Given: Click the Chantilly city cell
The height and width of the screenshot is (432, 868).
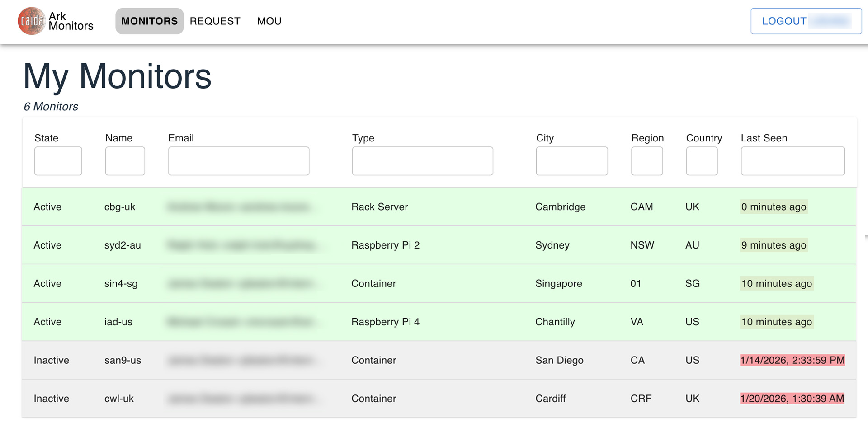Looking at the screenshot, I should [555, 322].
